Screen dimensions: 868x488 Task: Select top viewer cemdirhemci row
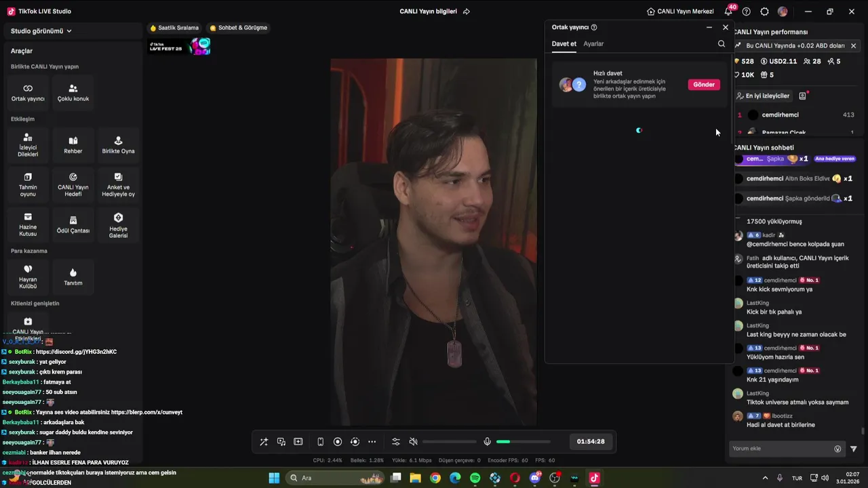tap(796, 115)
